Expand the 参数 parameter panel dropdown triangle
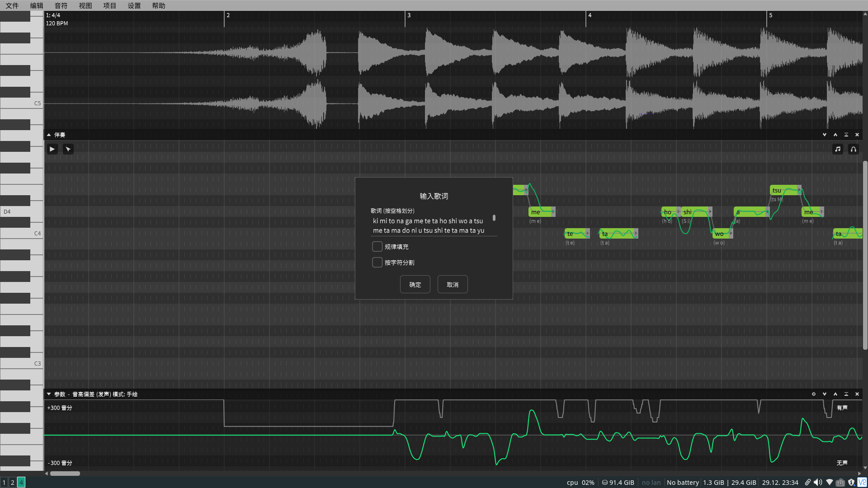 pyautogui.click(x=49, y=394)
